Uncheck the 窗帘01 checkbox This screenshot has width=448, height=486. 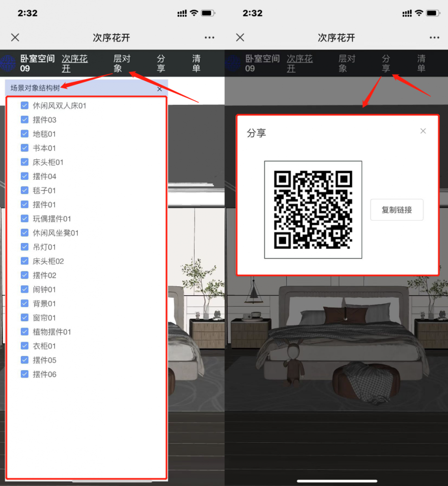[x=25, y=318]
